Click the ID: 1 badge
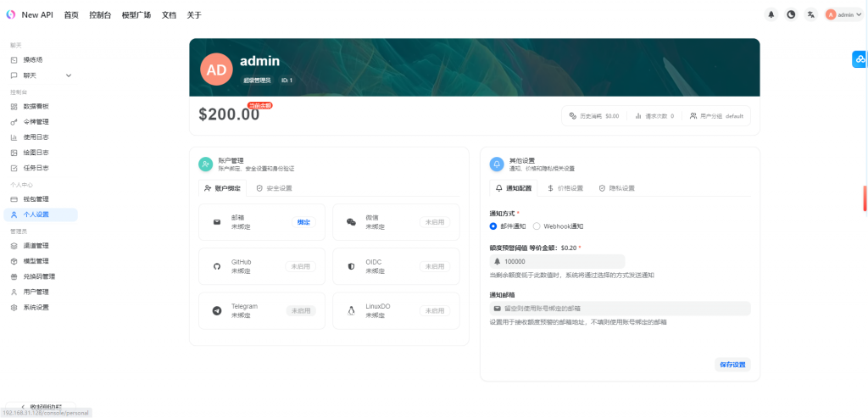 coord(287,81)
